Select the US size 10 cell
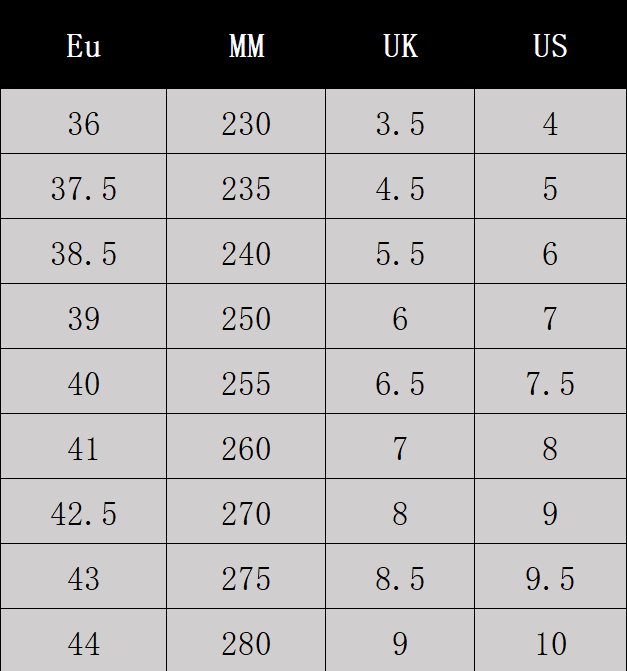Image resolution: width=627 pixels, height=671 pixels. click(550, 643)
